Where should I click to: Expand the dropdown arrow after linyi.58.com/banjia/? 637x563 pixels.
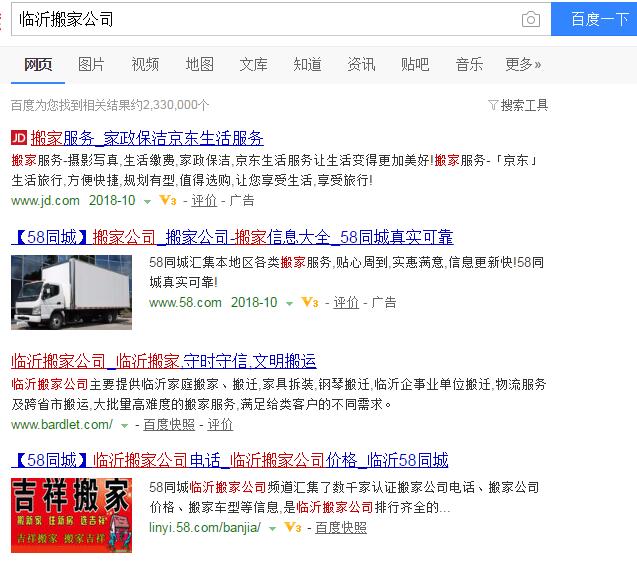point(273,528)
